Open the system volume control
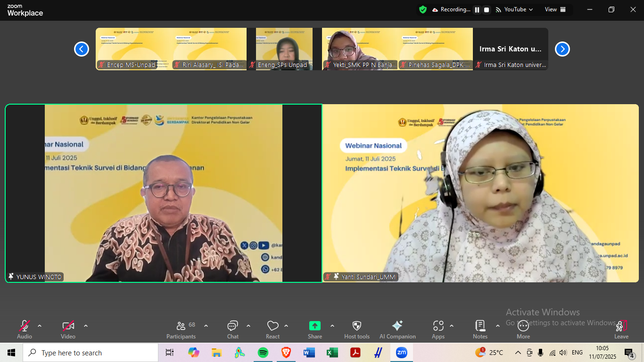644x362 pixels. 563,353
